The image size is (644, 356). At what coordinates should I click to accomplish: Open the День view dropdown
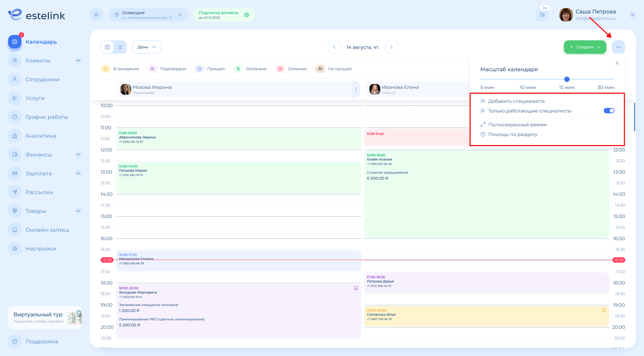[x=147, y=47]
